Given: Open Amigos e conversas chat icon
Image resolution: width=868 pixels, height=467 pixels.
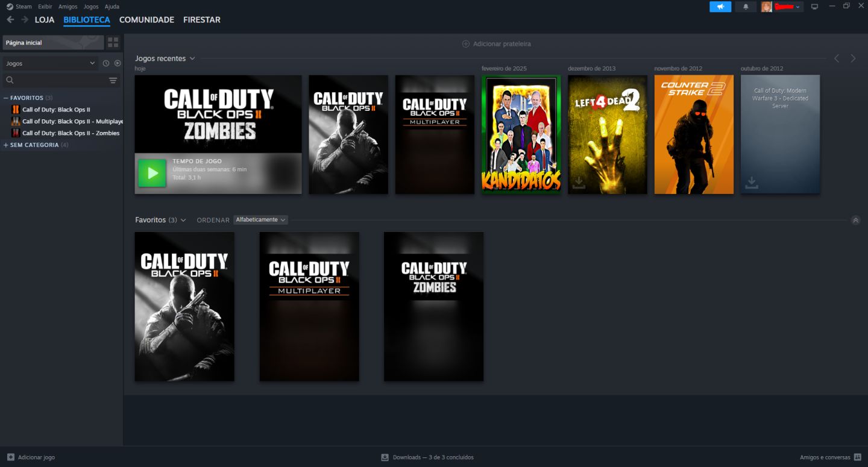Looking at the screenshot, I should (857, 457).
